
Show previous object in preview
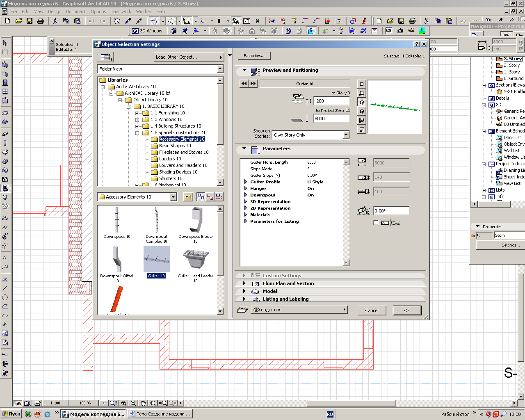[x=244, y=84]
